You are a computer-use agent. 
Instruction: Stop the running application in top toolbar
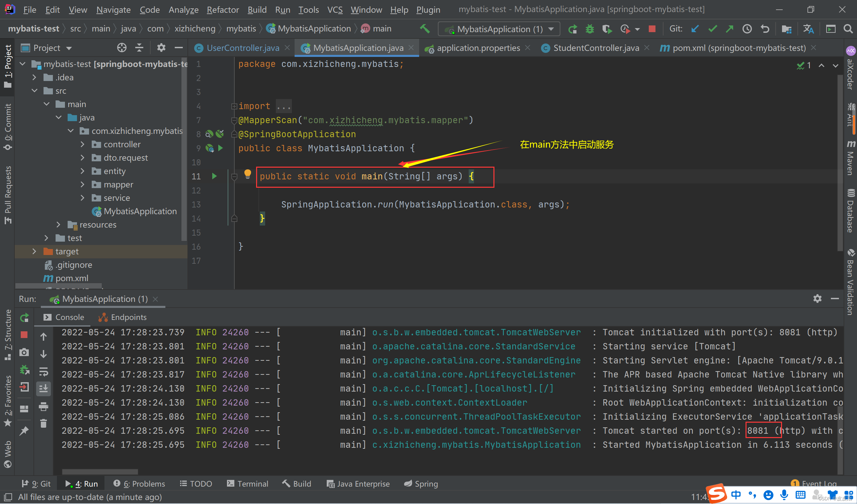[x=652, y=29]
